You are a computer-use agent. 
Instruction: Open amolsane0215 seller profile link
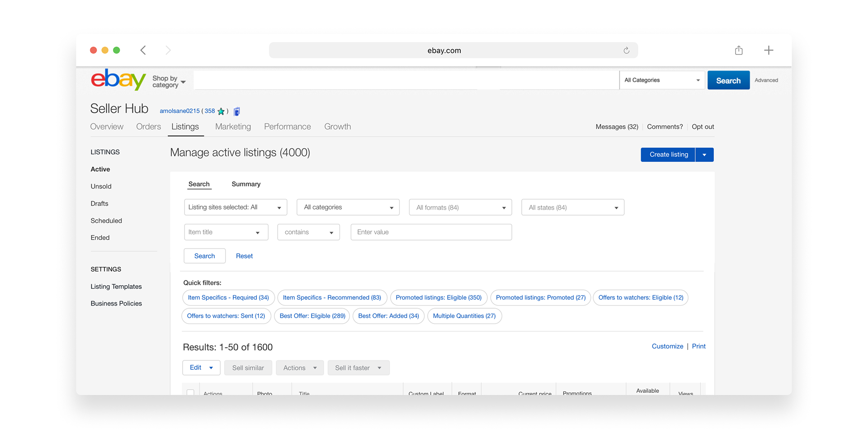179,111
